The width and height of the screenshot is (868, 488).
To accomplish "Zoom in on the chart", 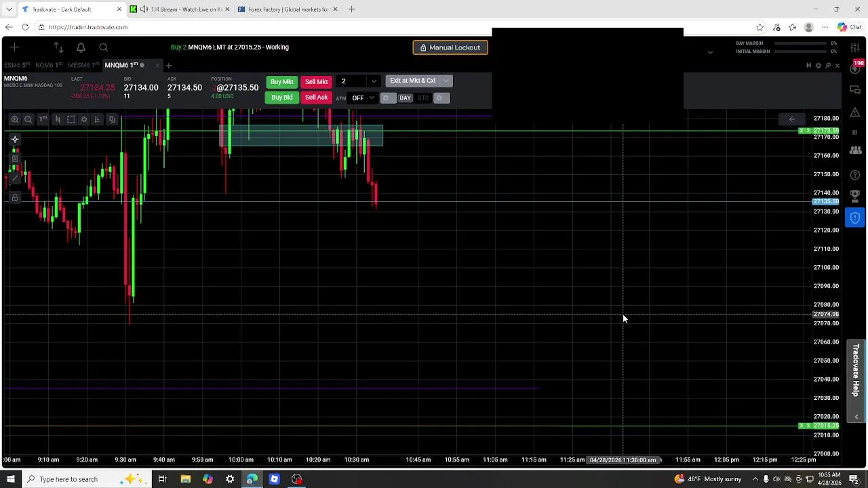I will pyautogui.click(x=15, y=119).
